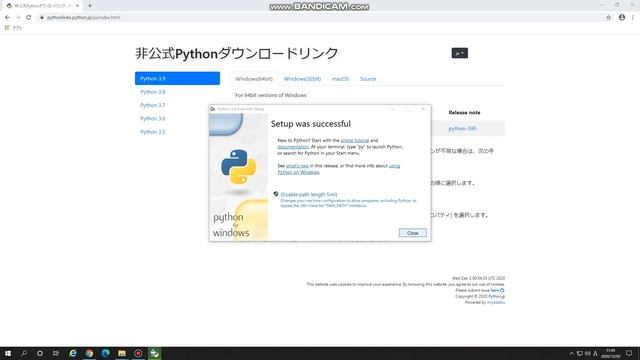The image size is (640, 360).
Task: Select Python 3.8 in the version sidebar
Action: pyautogui.click(x=153, y=92)
